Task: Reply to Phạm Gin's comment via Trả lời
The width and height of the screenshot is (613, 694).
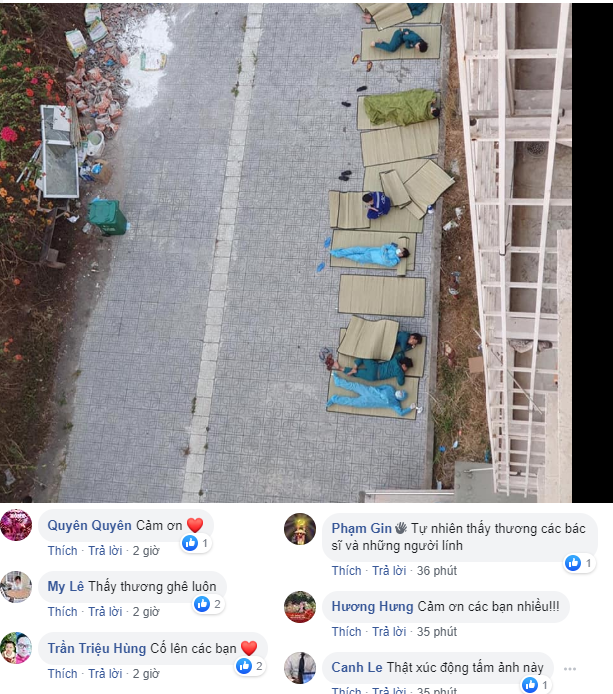Action: pyautogui.click(x=389, y=571)
